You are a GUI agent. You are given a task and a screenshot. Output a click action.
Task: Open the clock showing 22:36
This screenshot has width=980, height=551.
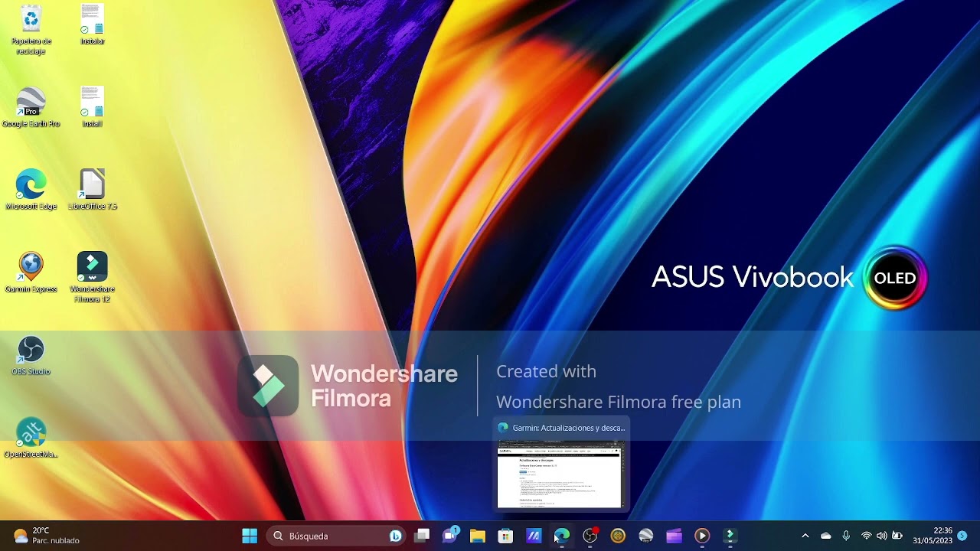[x=933, y=536]
